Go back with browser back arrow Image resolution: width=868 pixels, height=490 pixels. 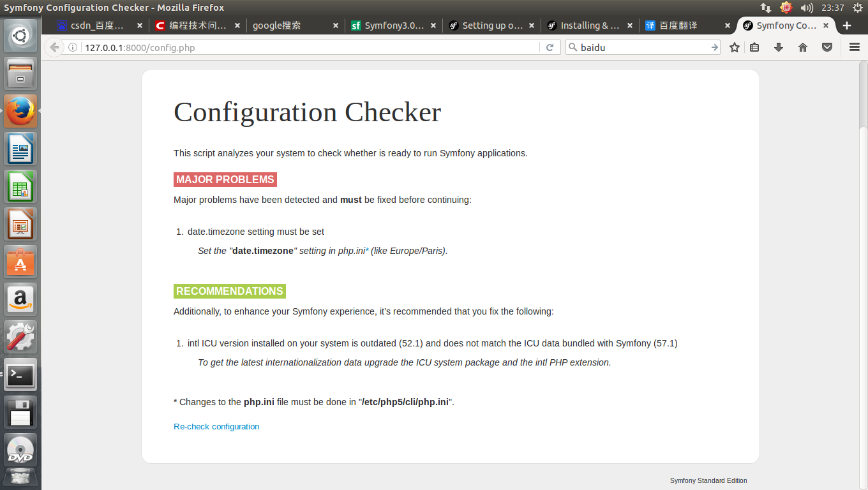pyautogui.click(x=54, y=47)
